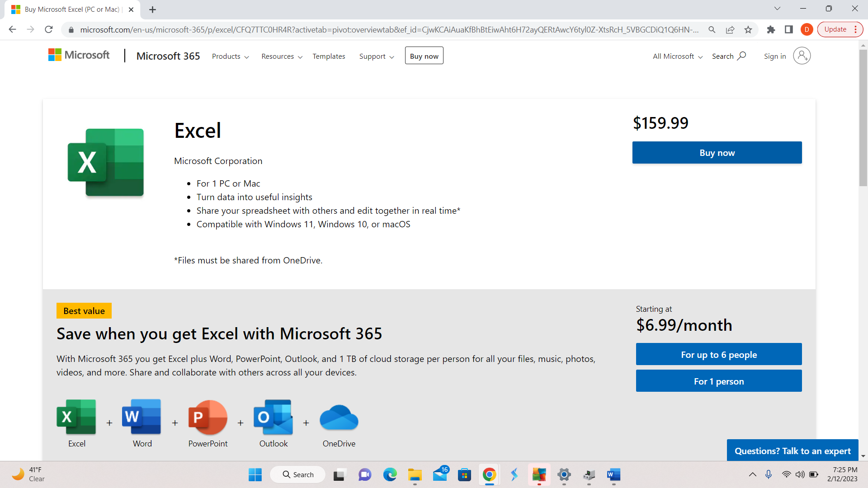Open Chrome extensions puzzle icon
Image resolution: width=868 pixels, height=488 pixels.
[x=771, y=30]
